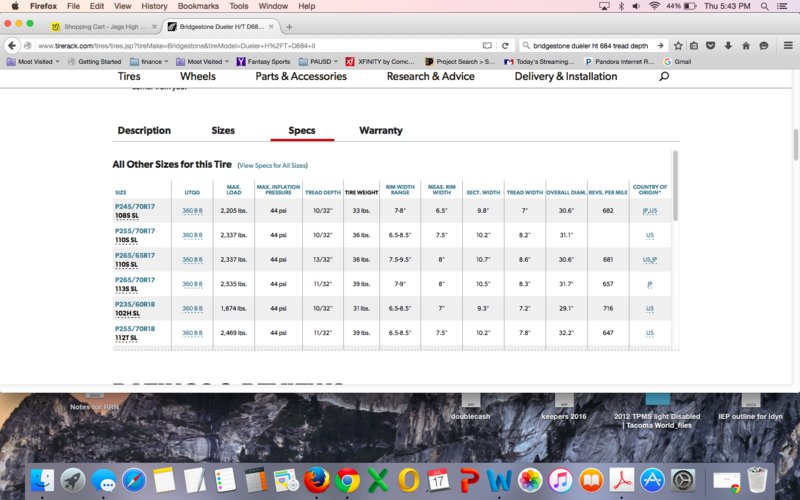Click the Tire Rack site search magnifier
The width and height of the screenshot is (800, 500).
coord(664,76)
